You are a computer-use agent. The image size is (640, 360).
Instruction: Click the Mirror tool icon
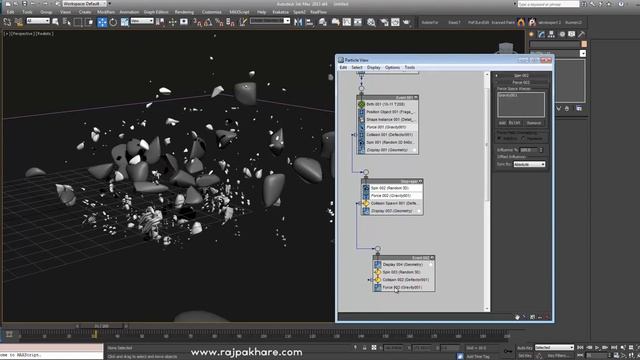(x=298, y=22)
